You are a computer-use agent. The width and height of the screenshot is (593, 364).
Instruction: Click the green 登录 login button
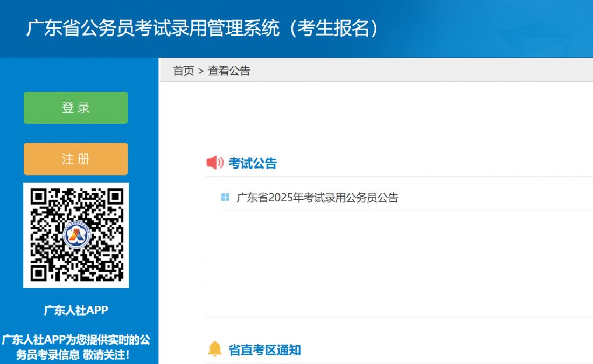pyautogui.click(x=75, y=108)
